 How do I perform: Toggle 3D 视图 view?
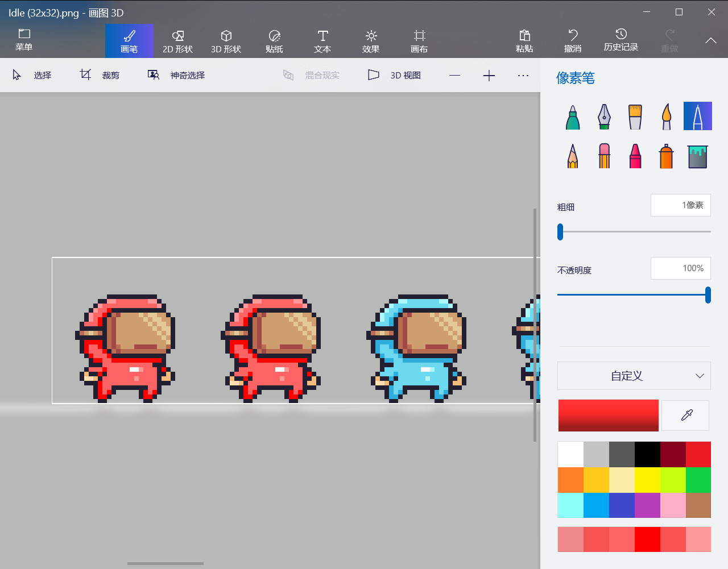pyautogui.click(x=395, y=75)
